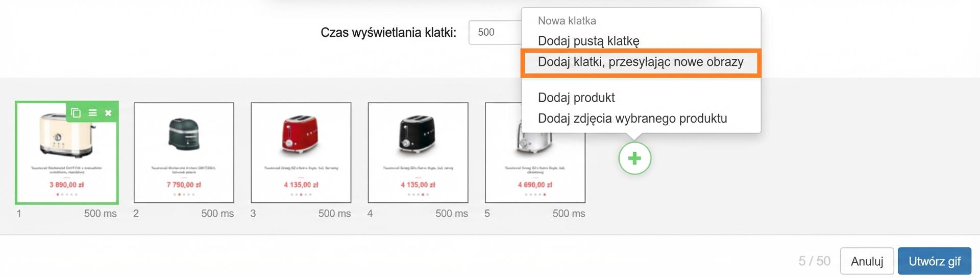
Task: Click the 'Czas wyświetlania klatki' input field
Action: pyautogui.click(x=495, y=32)
